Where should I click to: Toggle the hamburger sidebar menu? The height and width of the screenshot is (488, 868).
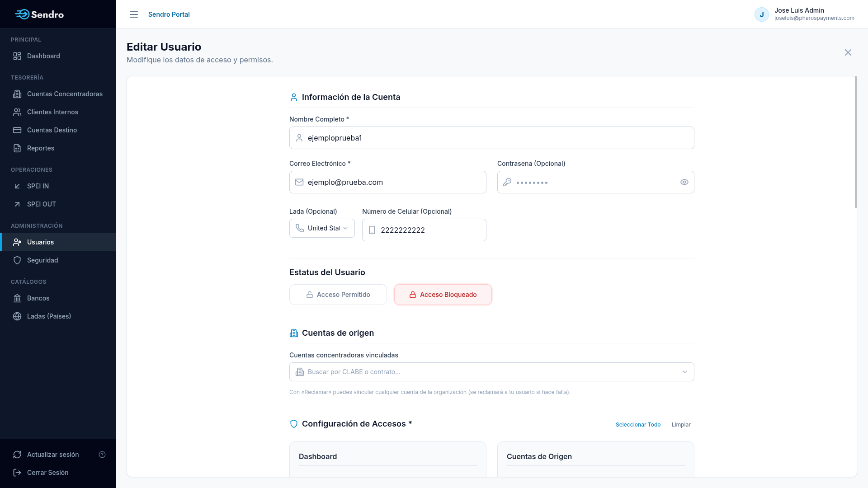click(134, 14)
